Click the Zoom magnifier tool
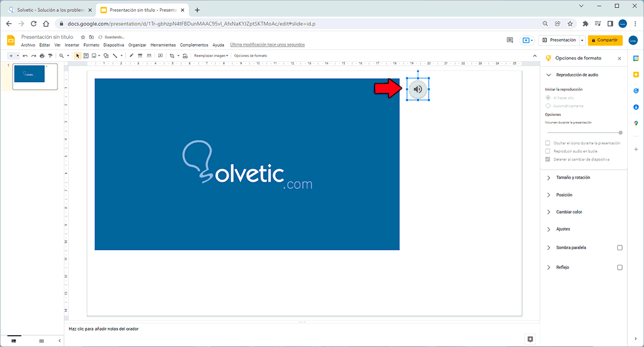The image size is (644, 347). [x=62, y=56]
